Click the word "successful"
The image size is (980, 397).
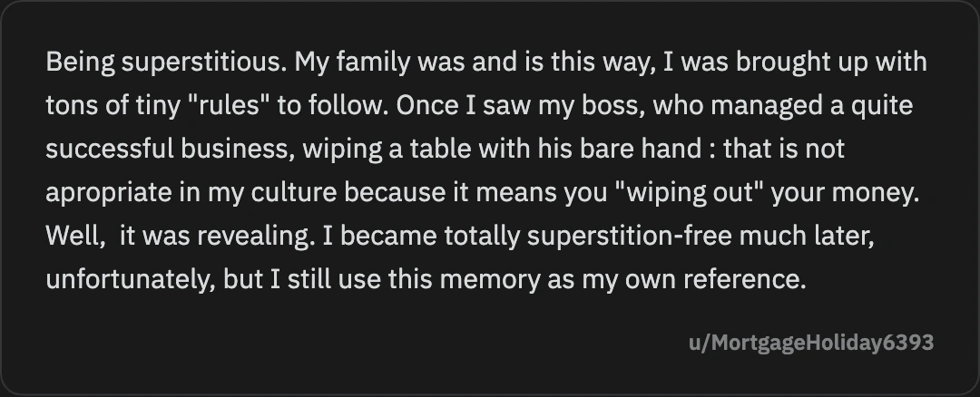coord(110,149)
